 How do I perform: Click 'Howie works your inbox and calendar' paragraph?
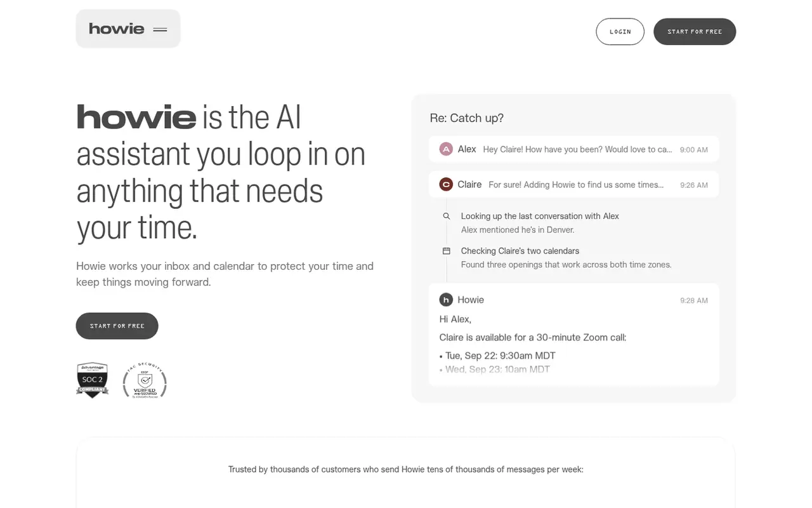pyautogui.click(x=225, y=274)
